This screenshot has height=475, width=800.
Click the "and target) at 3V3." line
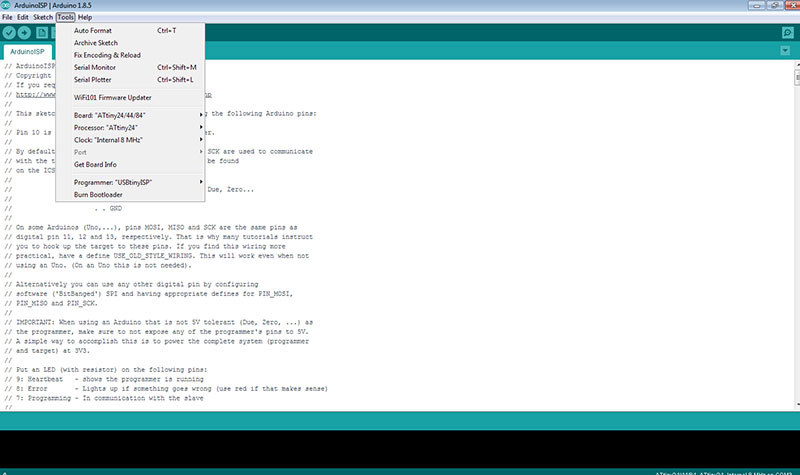pyautogui.click(x=47, y=351)
